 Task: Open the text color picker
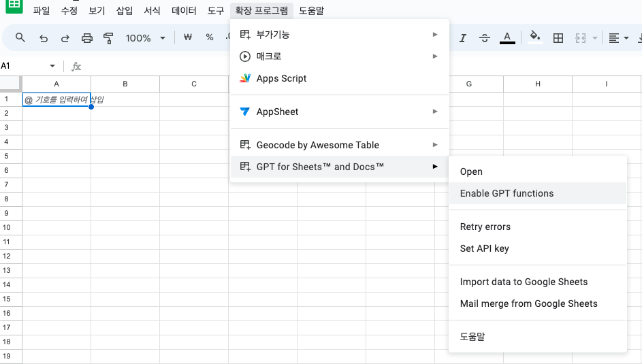click(x=507, y=38)
